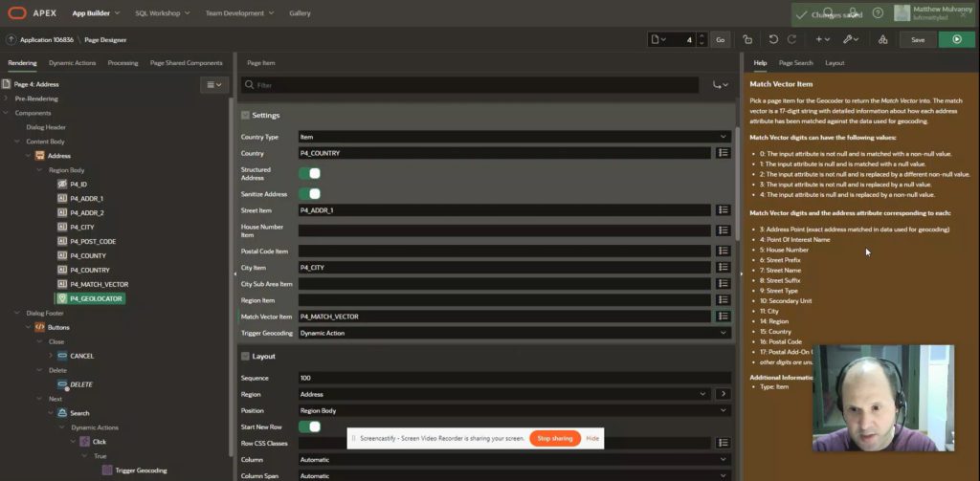Dismiss the Changes saved notification
The width and height of the screenshot is (980, 481).
963,13
